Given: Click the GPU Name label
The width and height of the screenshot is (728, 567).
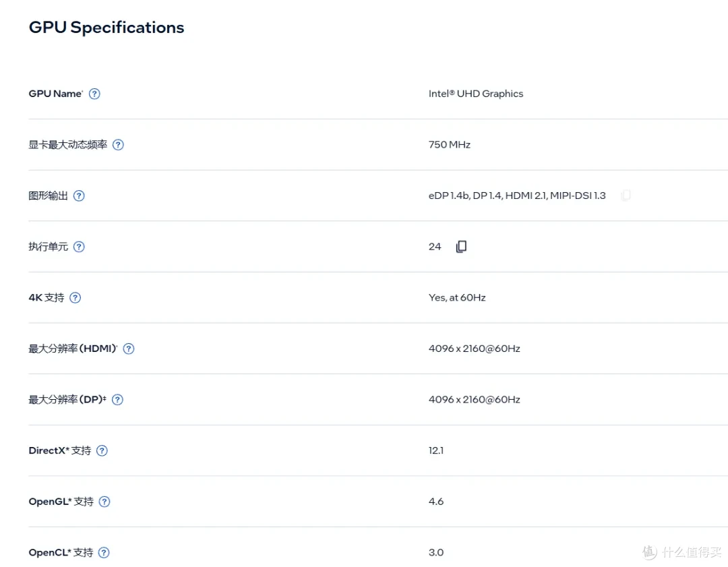Looking at the screenshot, I should [55, 94].
